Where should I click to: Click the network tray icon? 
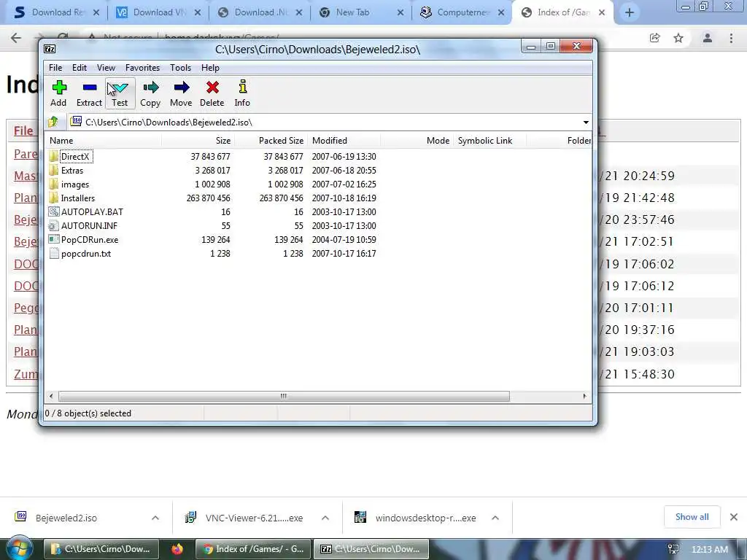[x=673, y=550]
